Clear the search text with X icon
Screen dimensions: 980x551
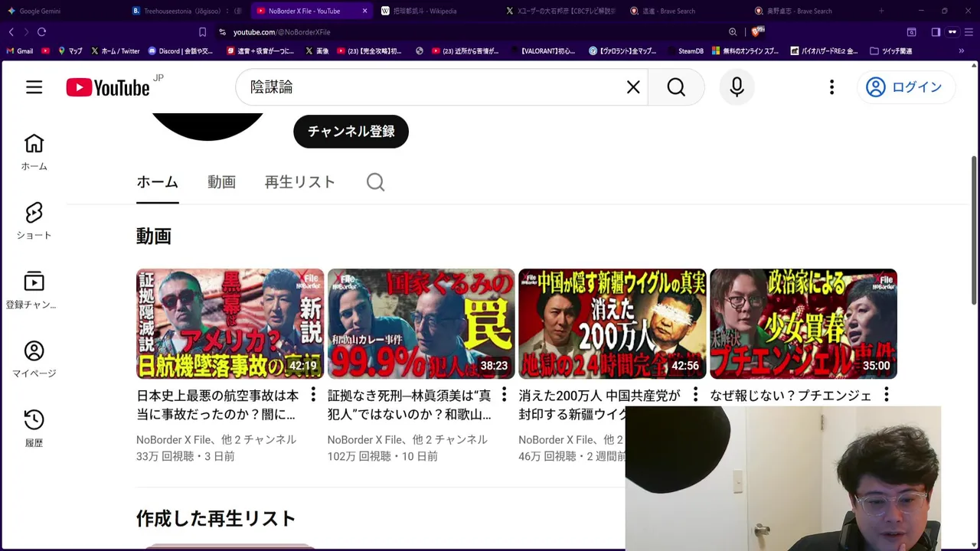pyautogui.click(x=633, y=87)
